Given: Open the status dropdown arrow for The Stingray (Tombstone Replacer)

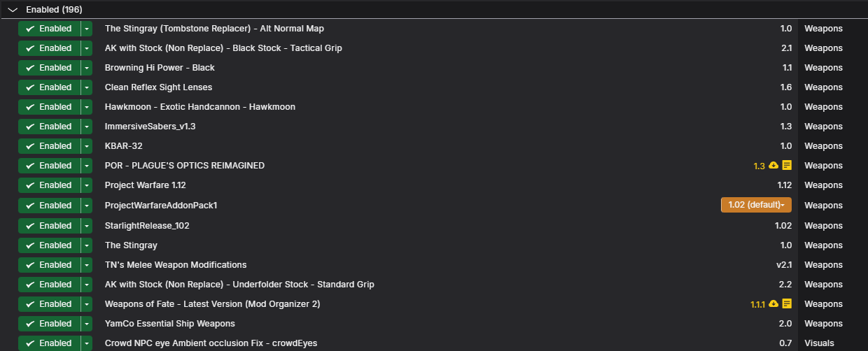Looking at the screenshot, I should click(86, 29).
